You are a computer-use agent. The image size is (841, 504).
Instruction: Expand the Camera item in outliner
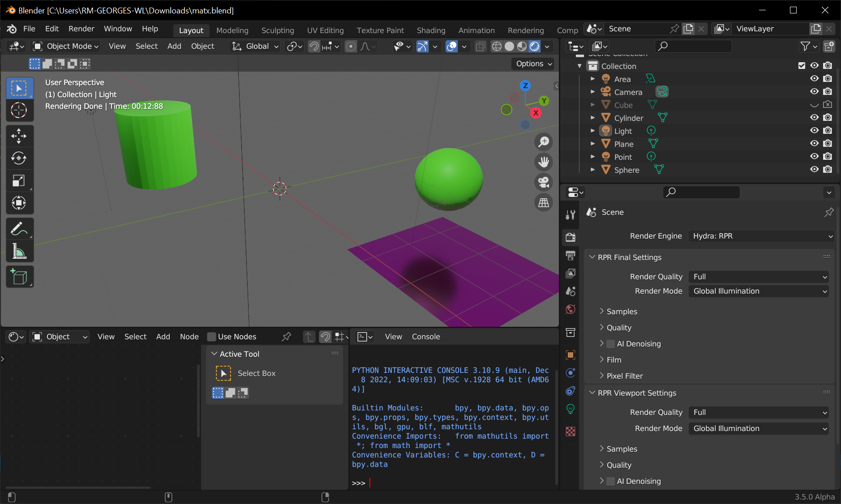coord(592,92)
